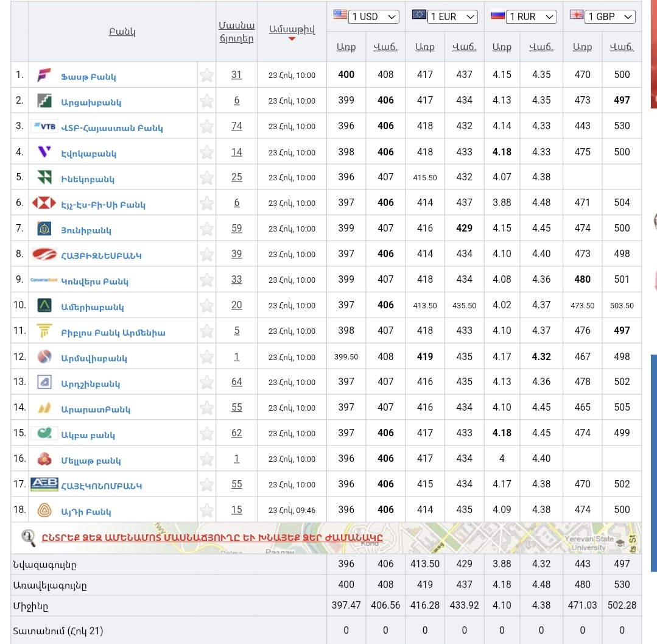Toggle favorite star for row 9 Converse Bank
657x644 pixels.
point(206,280)
